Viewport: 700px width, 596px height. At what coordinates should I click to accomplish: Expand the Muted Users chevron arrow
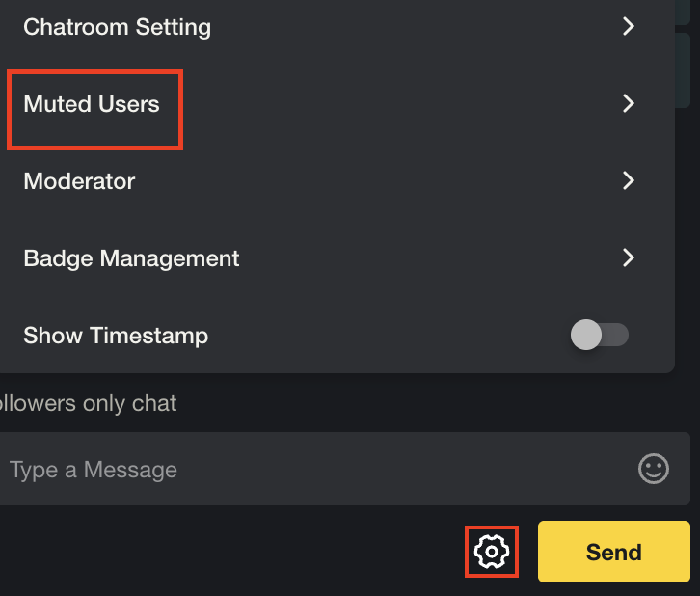(629, 103)
